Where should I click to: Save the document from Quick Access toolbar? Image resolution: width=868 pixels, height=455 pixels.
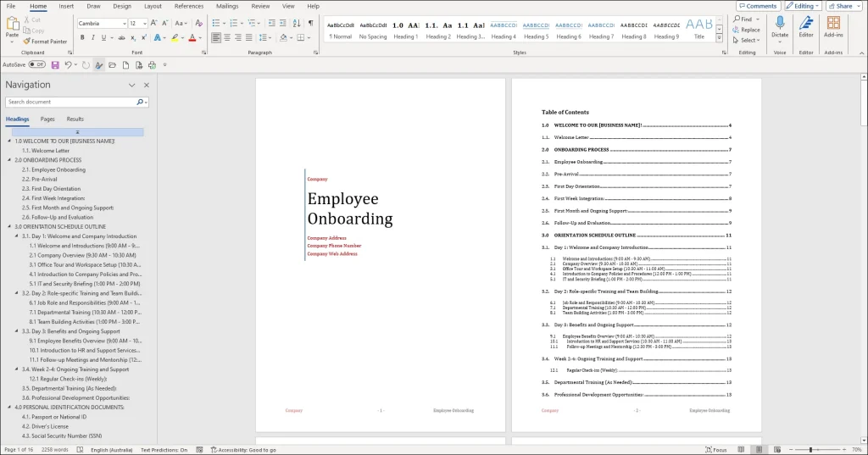[55, 65]
